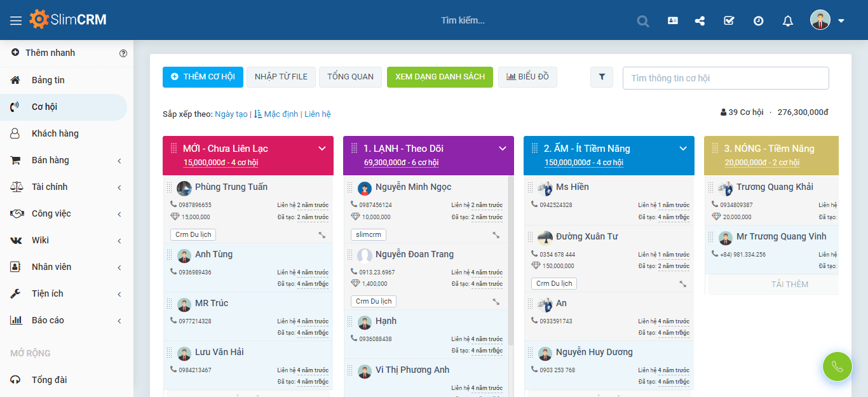Screen dimensions: 868x397
Task: Check notifications via the bell icon
Action: tap(787, 20)
